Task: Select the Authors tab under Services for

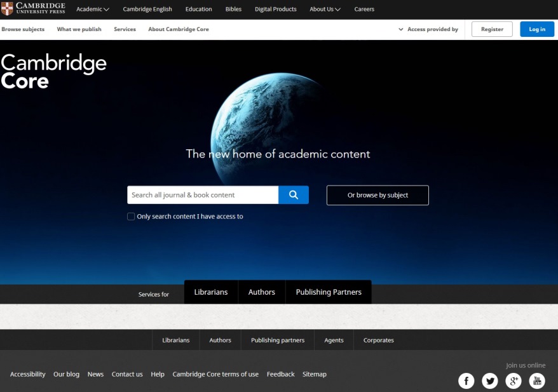Action: (x=262, y=292)
